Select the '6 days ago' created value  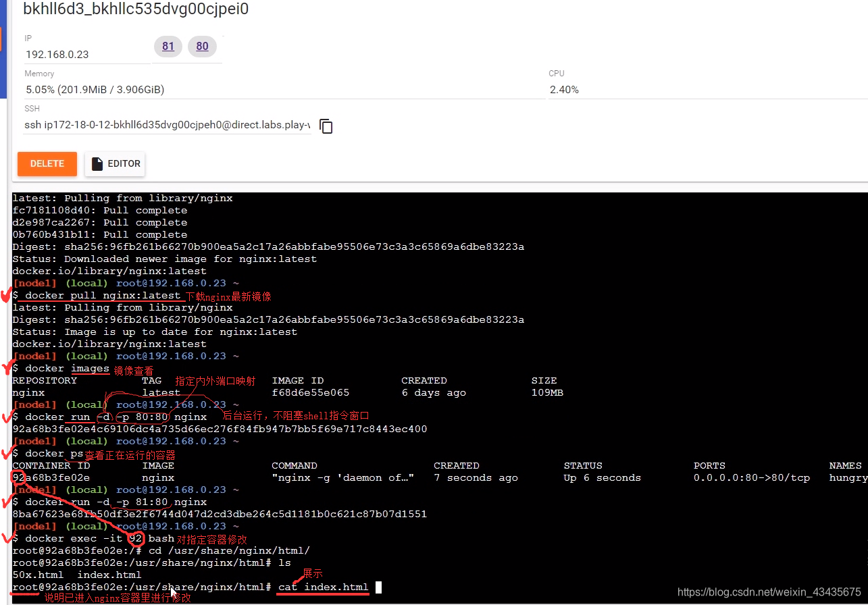(434, 392)
